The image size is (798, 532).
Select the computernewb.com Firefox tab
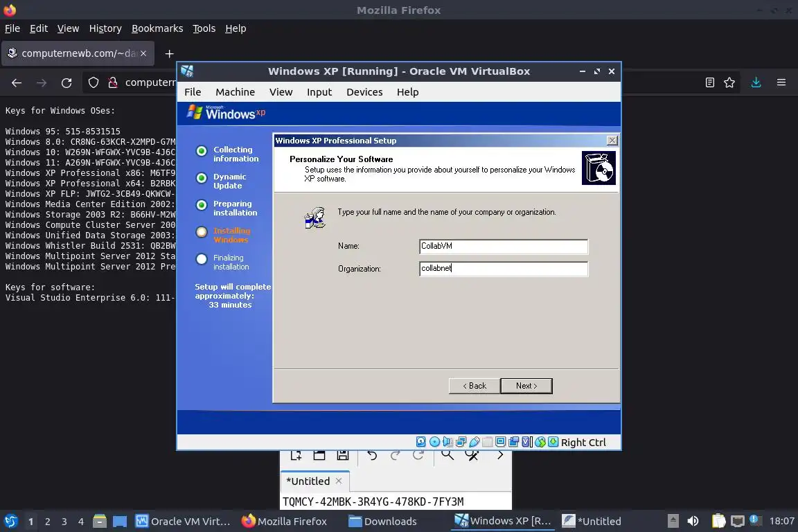78,53
